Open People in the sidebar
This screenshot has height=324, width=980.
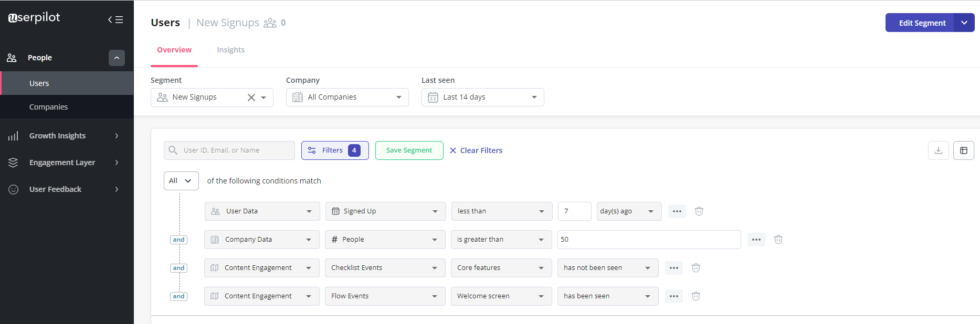pos(40,58)
